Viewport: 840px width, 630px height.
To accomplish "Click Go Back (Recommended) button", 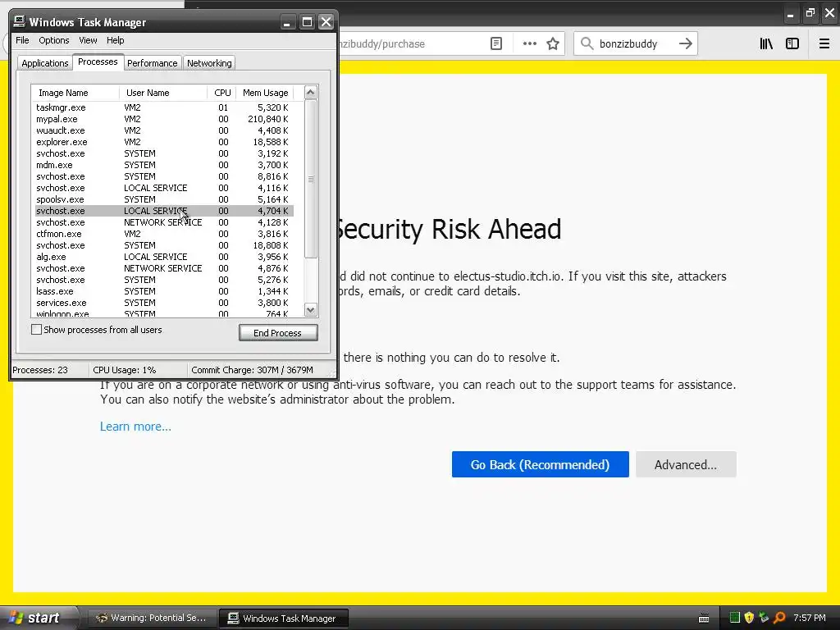I will pyautogui.click(x=540, y=464).
